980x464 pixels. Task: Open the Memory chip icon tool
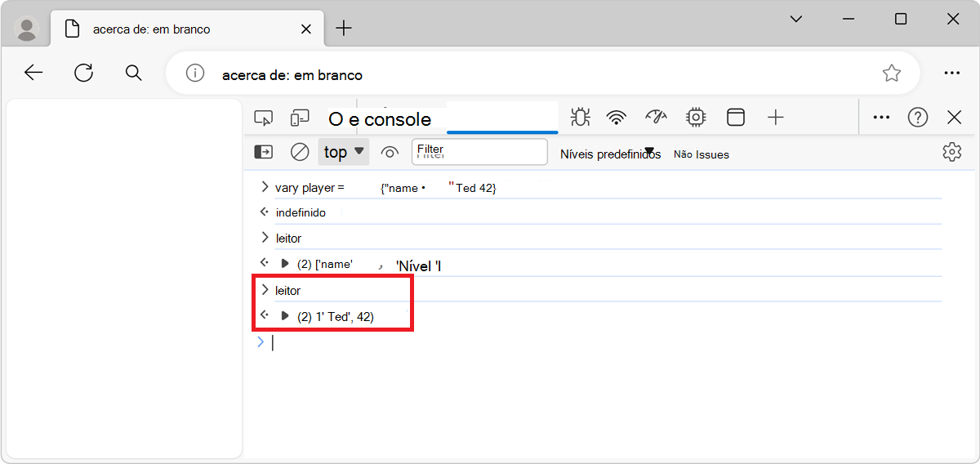(x=696, y=118)
